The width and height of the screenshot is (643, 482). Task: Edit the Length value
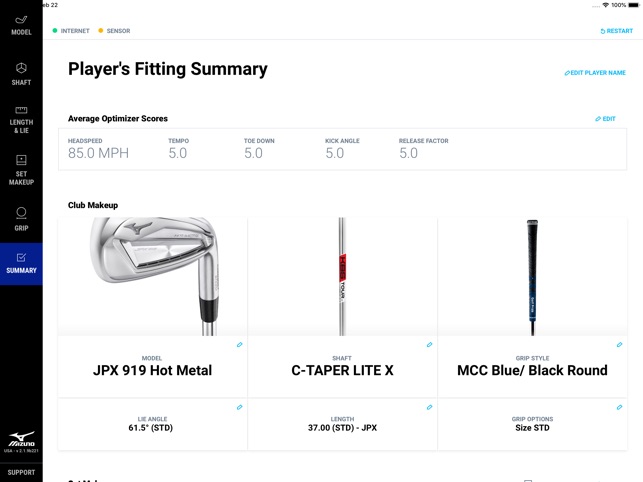point(429,407)
